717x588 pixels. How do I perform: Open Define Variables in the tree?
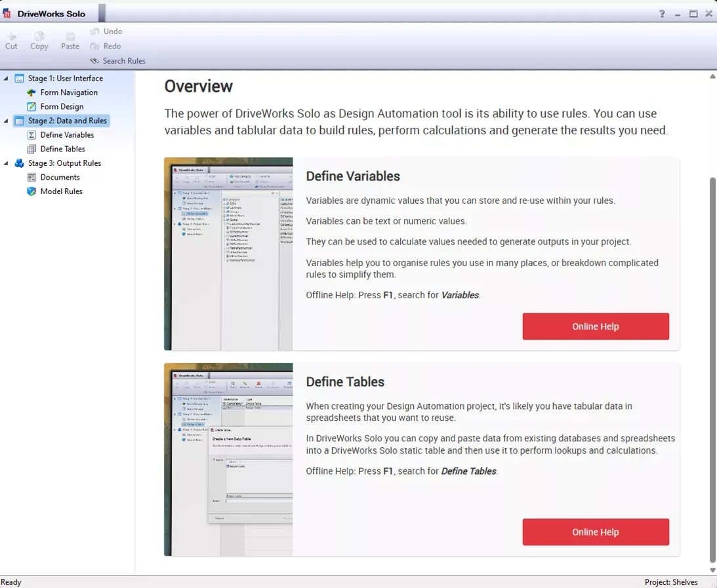[67, 135]
